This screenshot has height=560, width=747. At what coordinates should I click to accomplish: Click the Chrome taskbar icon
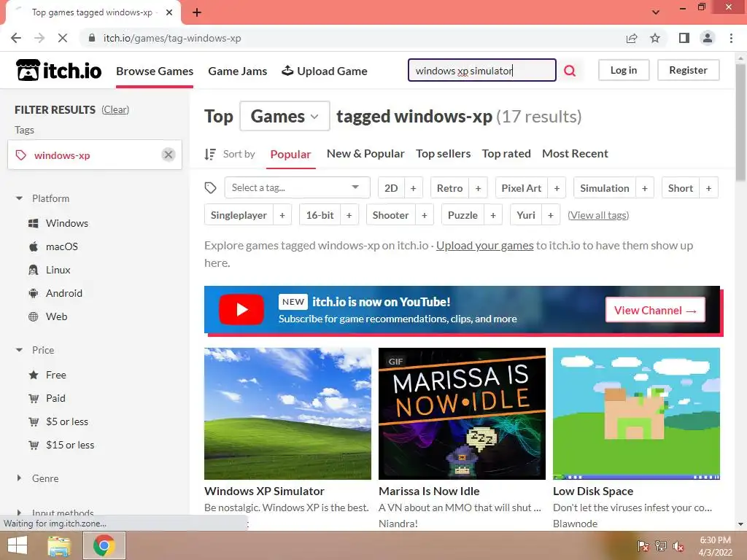[104, 545]
